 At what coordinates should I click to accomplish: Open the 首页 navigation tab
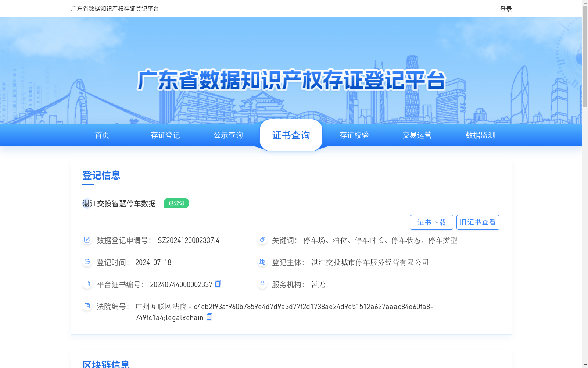click(102, 135)
